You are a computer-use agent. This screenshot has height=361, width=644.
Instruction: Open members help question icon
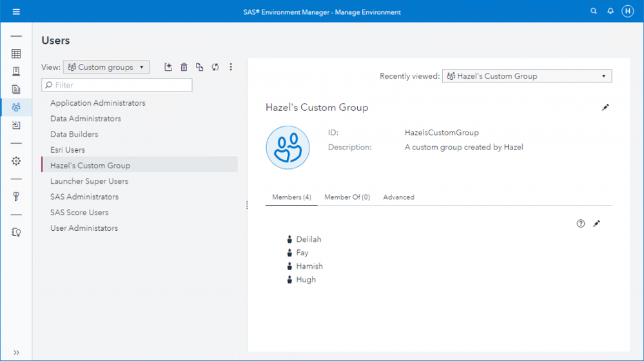pos(580,224)
